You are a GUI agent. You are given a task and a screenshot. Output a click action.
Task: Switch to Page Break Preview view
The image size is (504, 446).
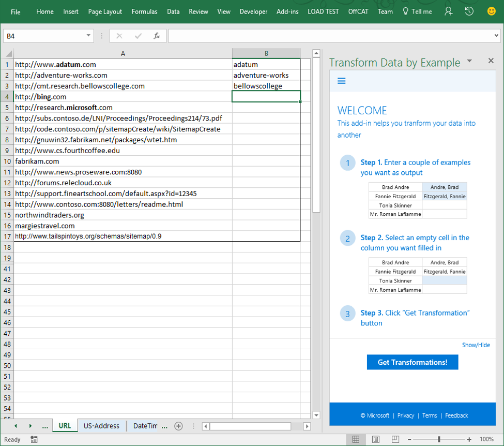coord(395,439)
